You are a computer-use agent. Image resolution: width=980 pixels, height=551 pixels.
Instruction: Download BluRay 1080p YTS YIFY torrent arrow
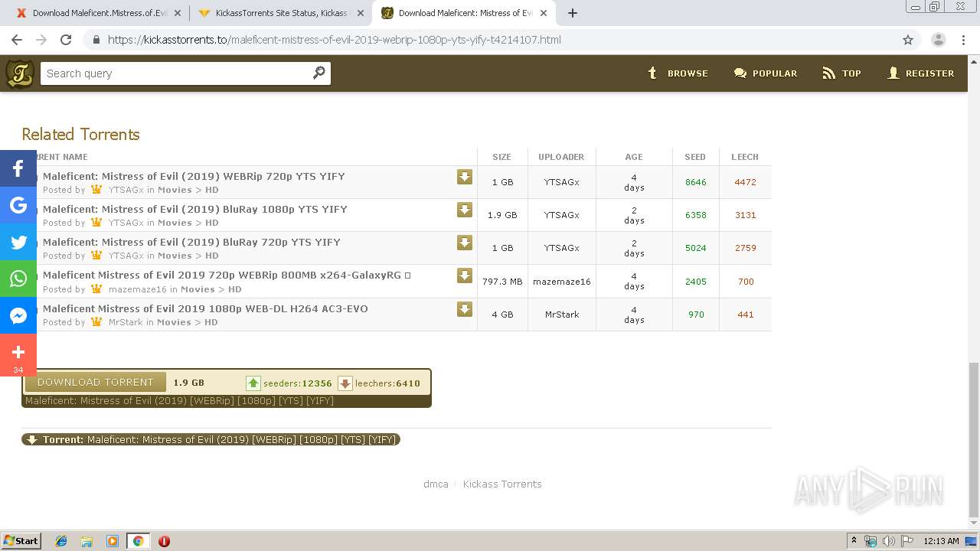465,210
